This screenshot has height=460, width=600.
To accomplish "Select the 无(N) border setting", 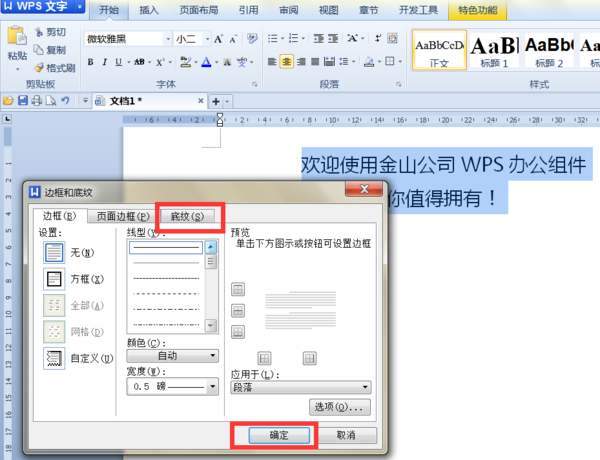I will pyautogui.click(x=69, y=253).
